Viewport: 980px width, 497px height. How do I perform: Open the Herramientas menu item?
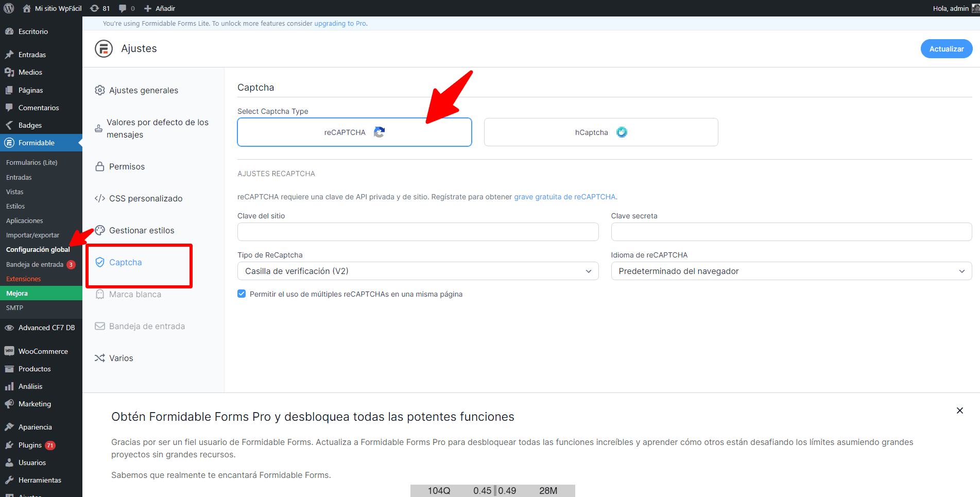pos(41,480)
